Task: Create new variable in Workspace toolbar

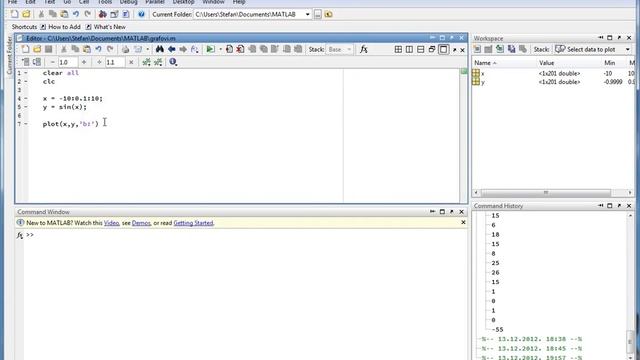Action: click(477, 49)
